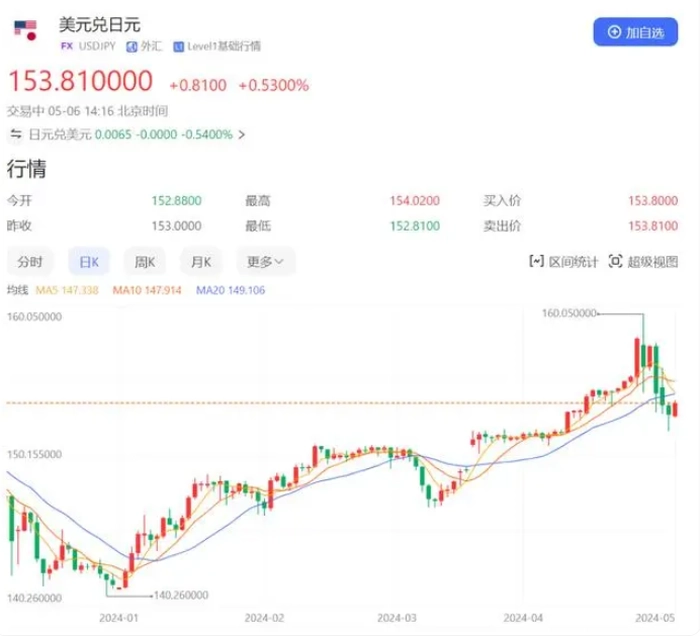Click the 行情 section heading

coord(27,169)
